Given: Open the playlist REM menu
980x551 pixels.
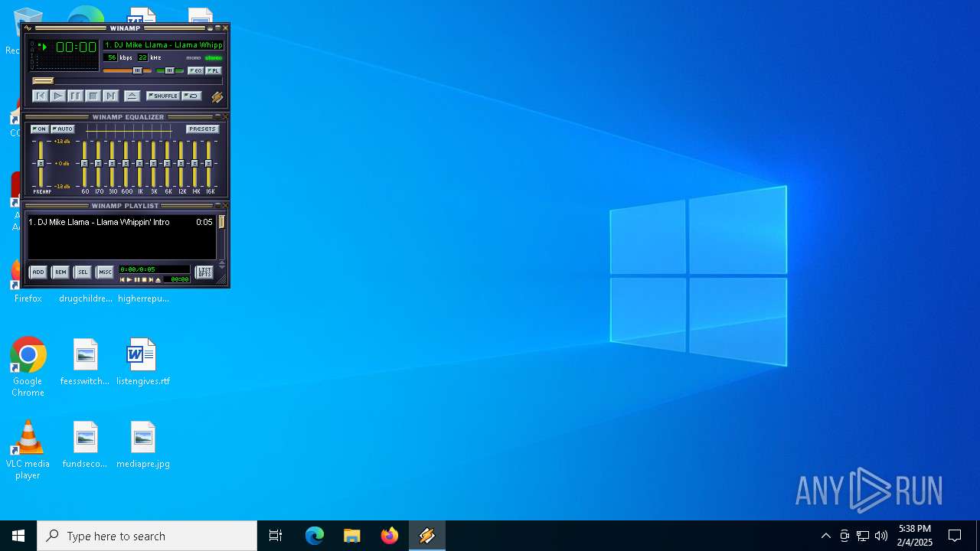Looking at the screenshot, I should tap(60, 272).
